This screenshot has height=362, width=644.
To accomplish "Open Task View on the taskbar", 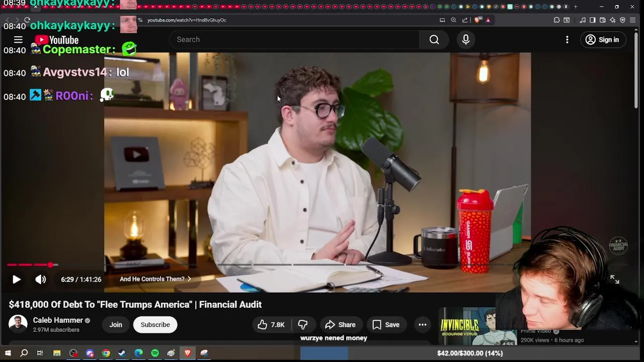I will [x=40, y=353].
